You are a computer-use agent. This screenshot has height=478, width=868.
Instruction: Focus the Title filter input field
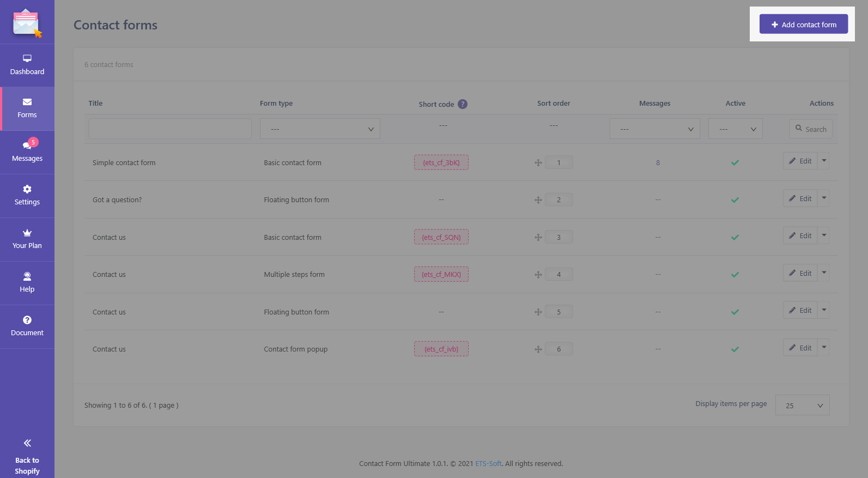(x=170, y=129)
